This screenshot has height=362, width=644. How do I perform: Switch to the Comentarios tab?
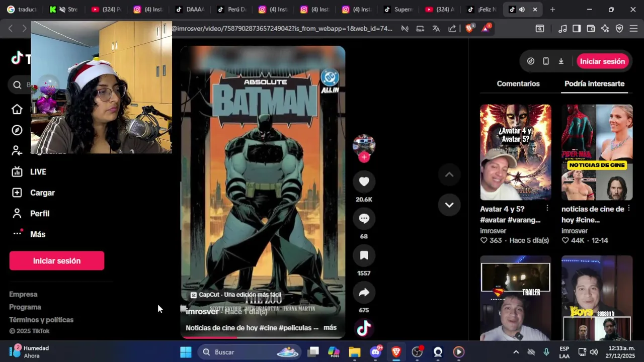point(518,84)
